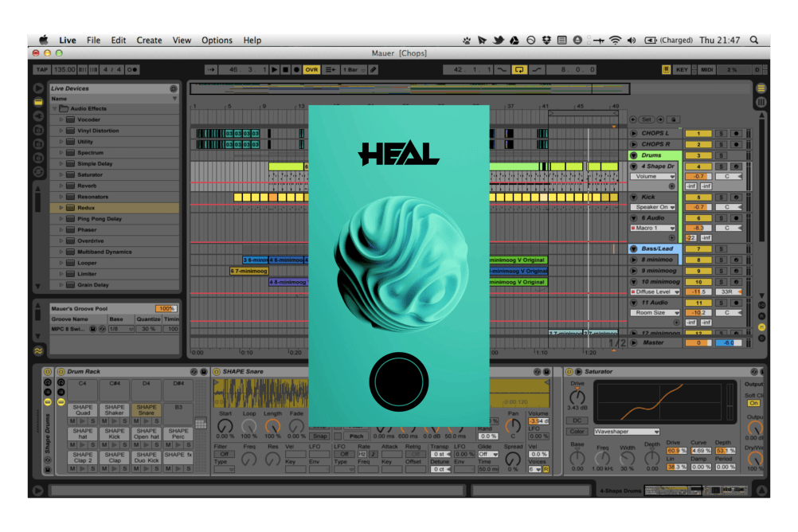Arm the CHOPS R track for recording
Screen dimensions: 798x532
(736, 145)
